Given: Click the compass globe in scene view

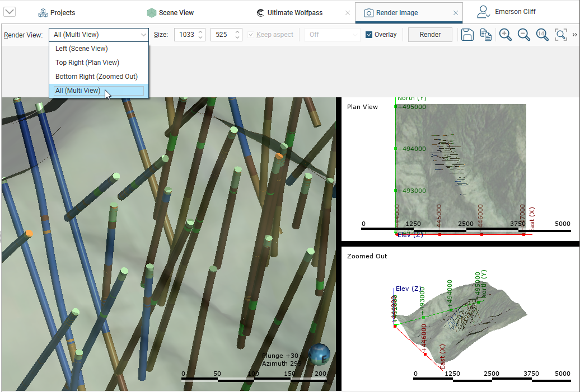Looking at the screenshot, I should (319, 353).
